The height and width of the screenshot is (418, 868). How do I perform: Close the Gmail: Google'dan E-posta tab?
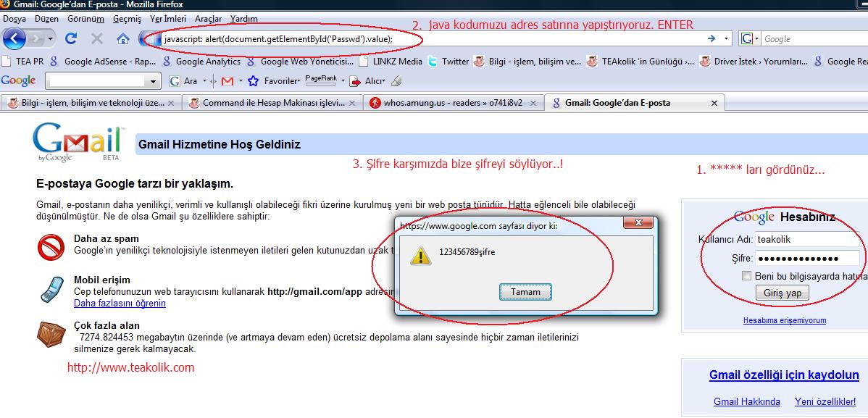click(x=714, y=103)
